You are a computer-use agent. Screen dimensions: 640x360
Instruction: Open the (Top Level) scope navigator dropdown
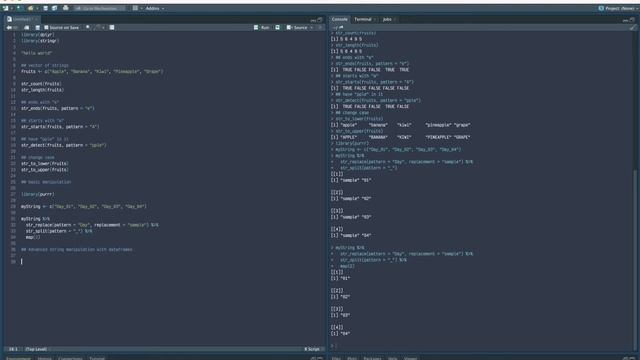(x=37, y=349)
